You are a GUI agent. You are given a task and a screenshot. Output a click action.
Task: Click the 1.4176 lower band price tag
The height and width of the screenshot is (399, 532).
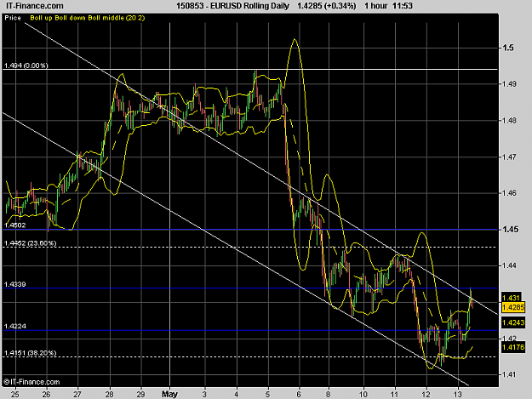pos(513,347)
